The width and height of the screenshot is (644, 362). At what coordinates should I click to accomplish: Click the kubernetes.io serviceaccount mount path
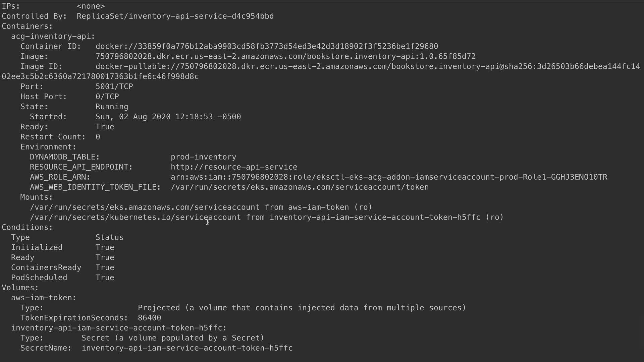coord(135,217)
